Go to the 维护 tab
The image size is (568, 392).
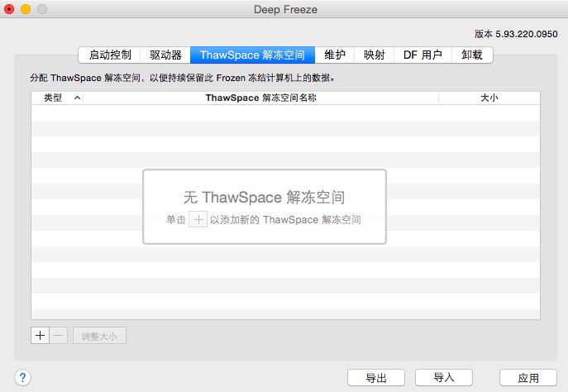pyautogui.click(x=334, y=55)
